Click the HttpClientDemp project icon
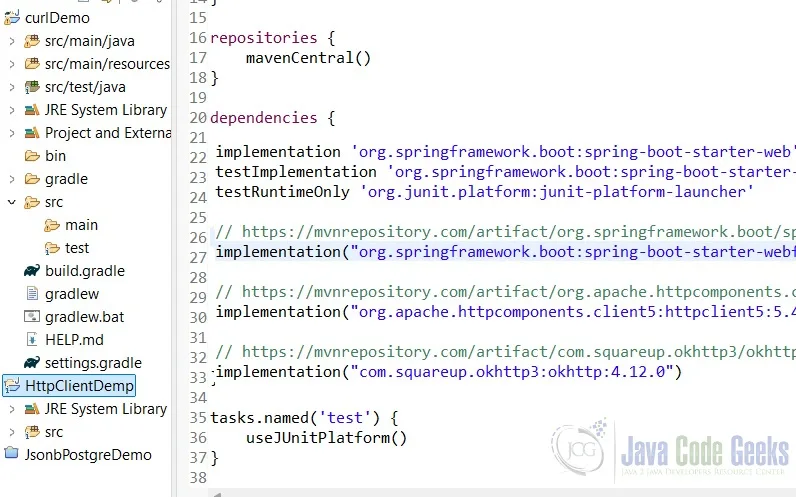Viewport: 796px width, 497px height. click(12, 385)
